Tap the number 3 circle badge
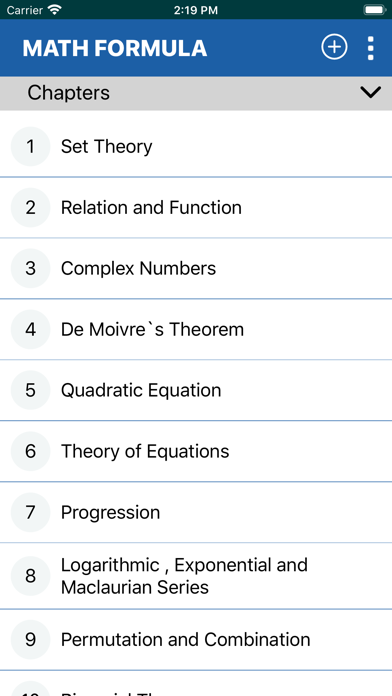Screen dimensions: 392x696 coord(30,268)
